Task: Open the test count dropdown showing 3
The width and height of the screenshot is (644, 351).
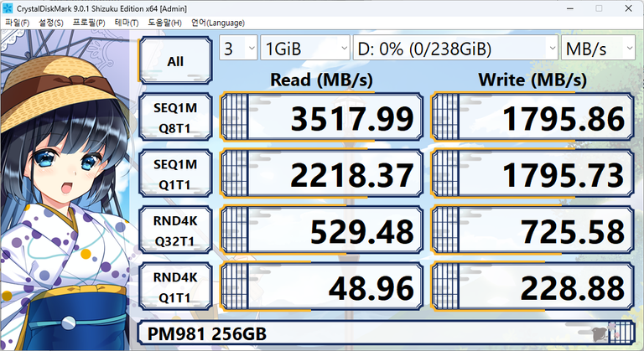Action: click(x=238, y=49)
